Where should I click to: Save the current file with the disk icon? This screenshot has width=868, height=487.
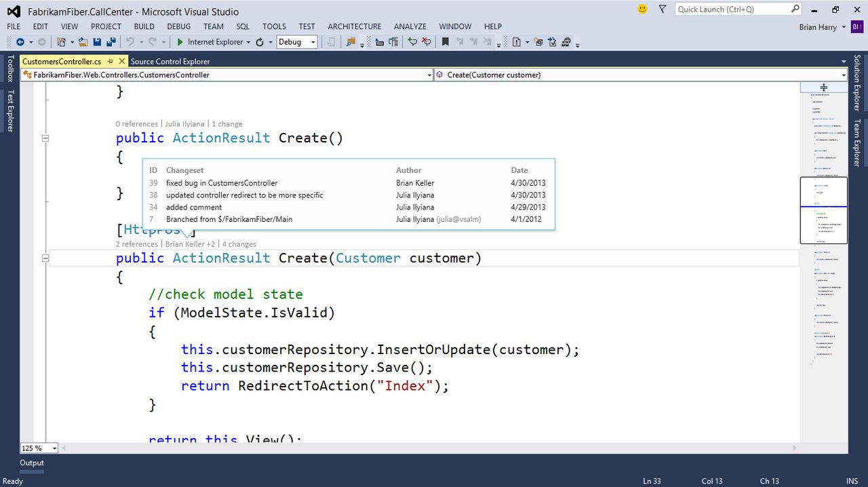point(97,42)
